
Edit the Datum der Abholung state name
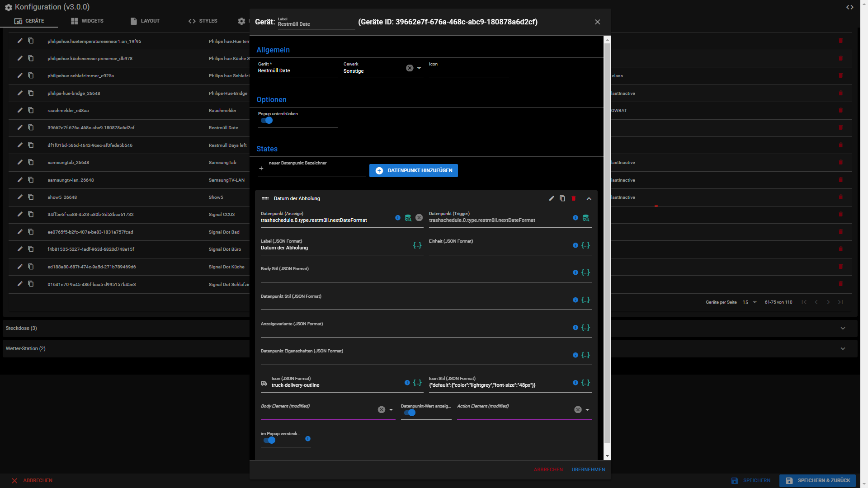click(552, 198)
